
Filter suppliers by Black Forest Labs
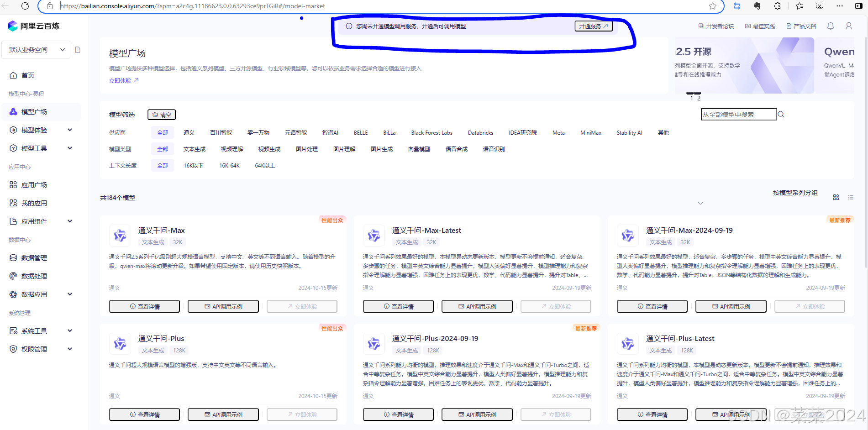[x=431, y=133]
